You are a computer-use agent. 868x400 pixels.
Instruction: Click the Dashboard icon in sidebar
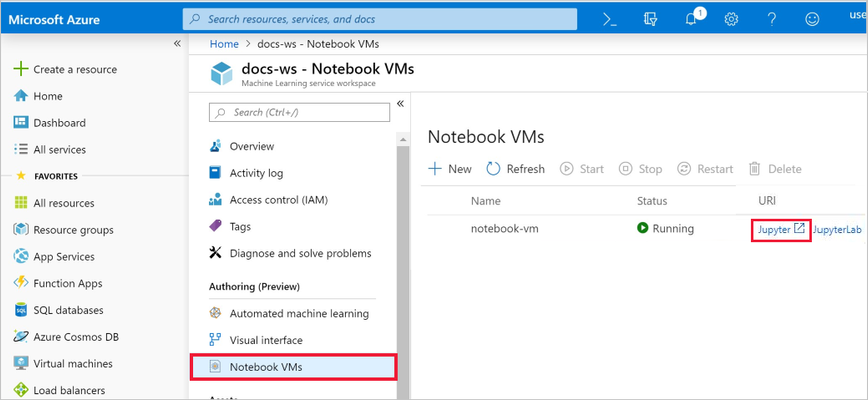tap(20, 123)
